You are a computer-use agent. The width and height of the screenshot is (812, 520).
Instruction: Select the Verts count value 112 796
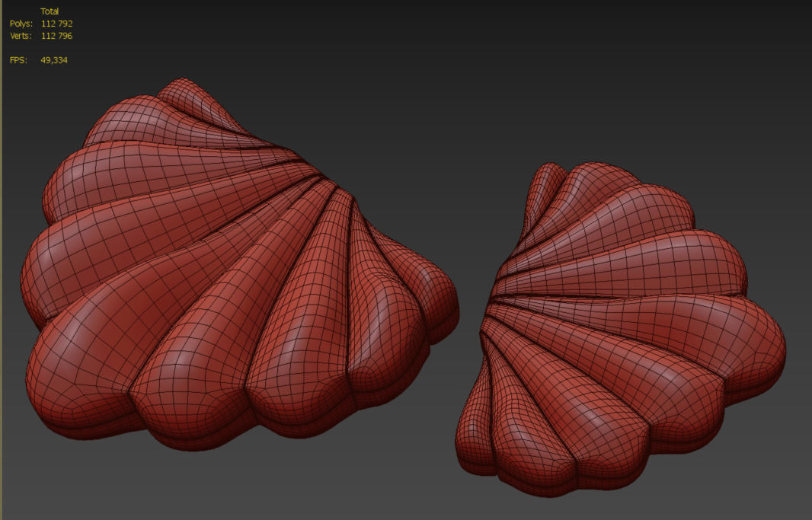[x=56, y=36]
